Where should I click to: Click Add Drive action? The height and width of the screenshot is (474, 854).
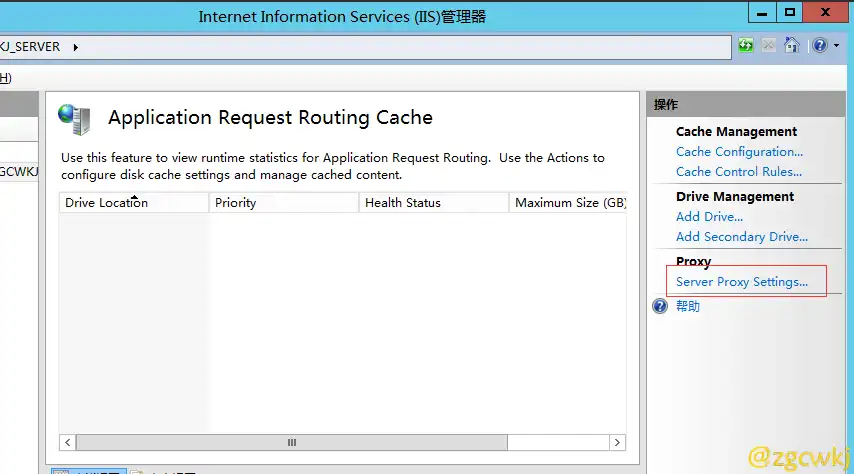click(709, 217)
